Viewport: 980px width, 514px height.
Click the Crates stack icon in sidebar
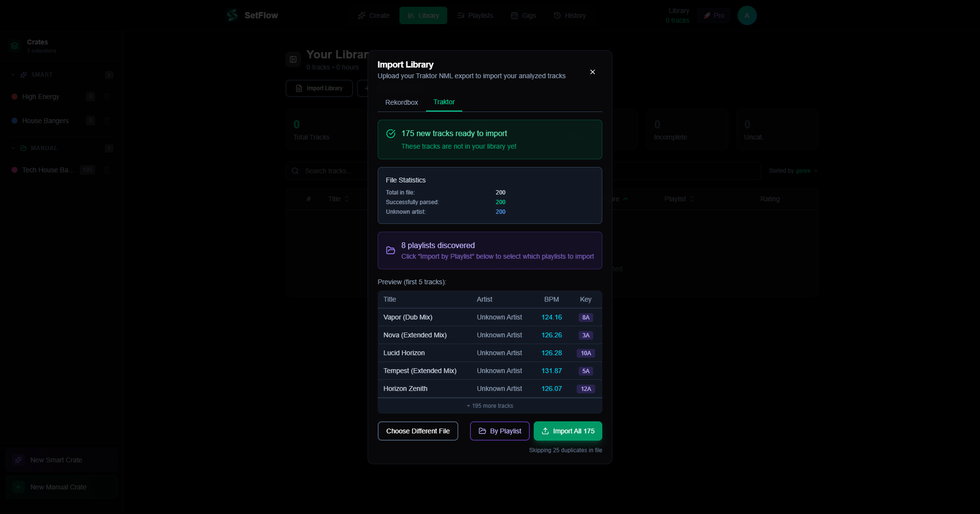(14, 45)
